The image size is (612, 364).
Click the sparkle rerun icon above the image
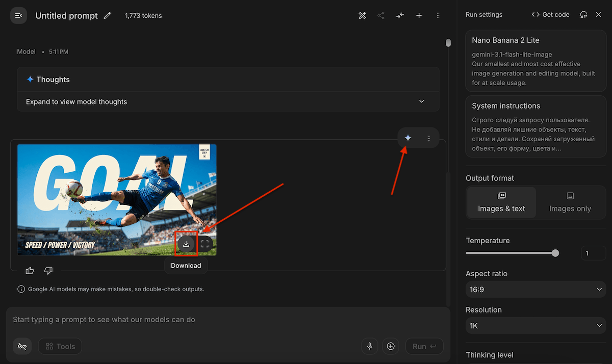point(408,138)
